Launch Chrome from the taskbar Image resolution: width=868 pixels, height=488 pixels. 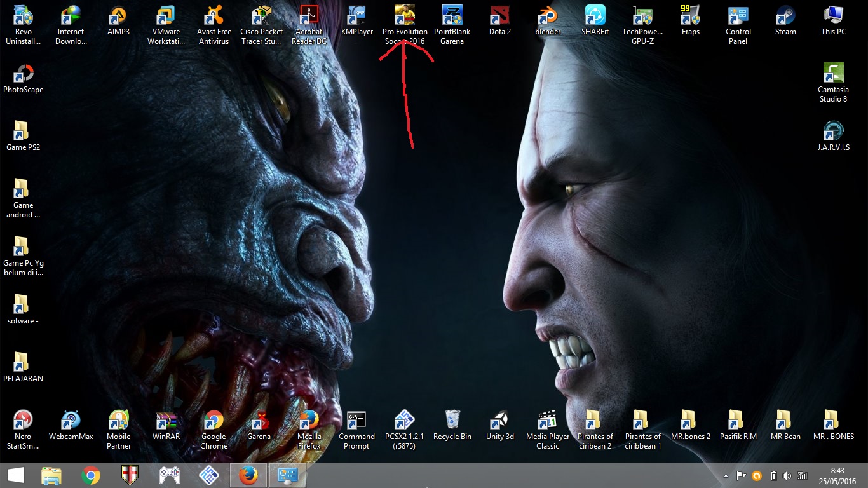point(91,475)
